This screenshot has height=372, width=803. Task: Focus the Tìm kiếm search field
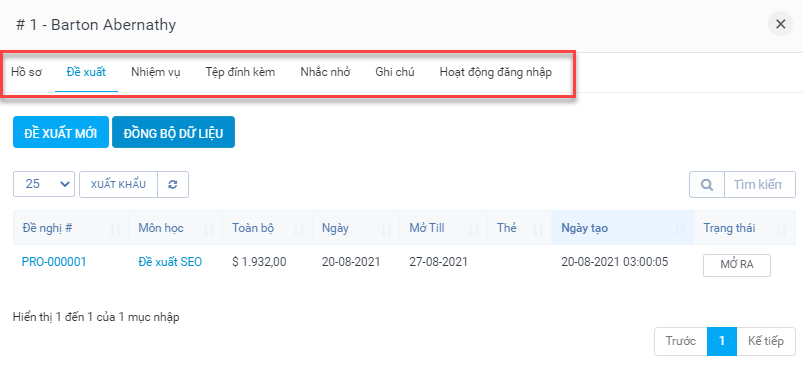[x=760, y=184]
